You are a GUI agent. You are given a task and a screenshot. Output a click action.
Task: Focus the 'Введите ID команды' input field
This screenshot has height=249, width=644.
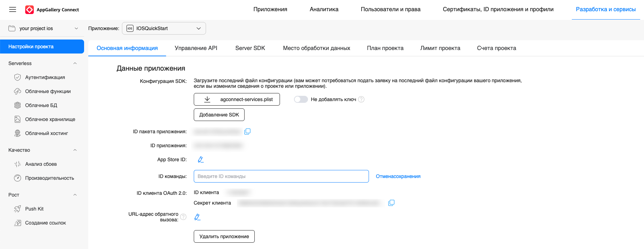tap(281, 176)
